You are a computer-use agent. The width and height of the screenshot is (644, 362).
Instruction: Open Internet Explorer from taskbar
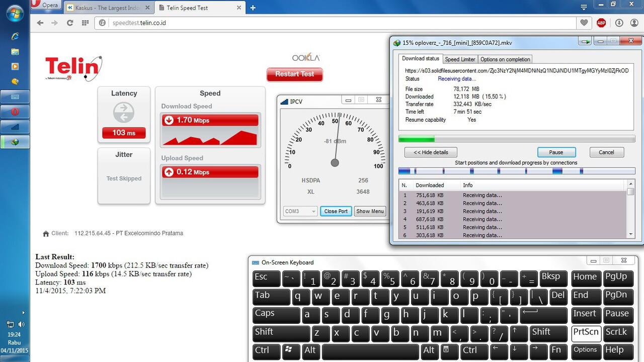[x=15, y=36]
